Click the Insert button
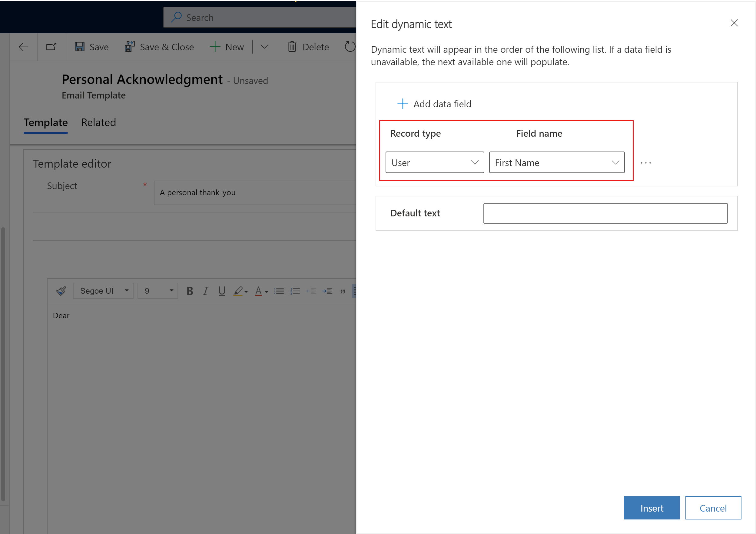Viewport: 756px width, 534px height. tap(652, 508)
